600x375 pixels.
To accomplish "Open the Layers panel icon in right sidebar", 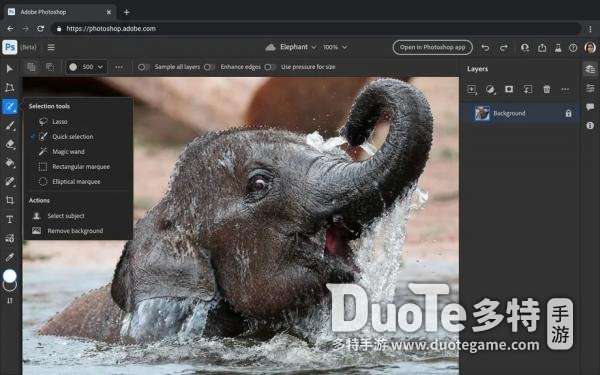I will tap(590, 69).
